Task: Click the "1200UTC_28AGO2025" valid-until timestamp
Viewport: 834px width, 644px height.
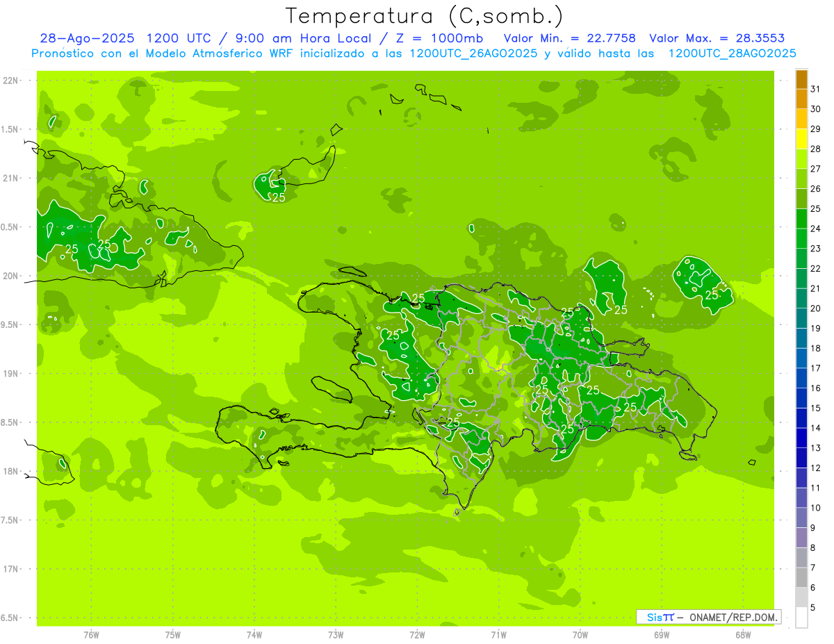Action: (732, 53)
